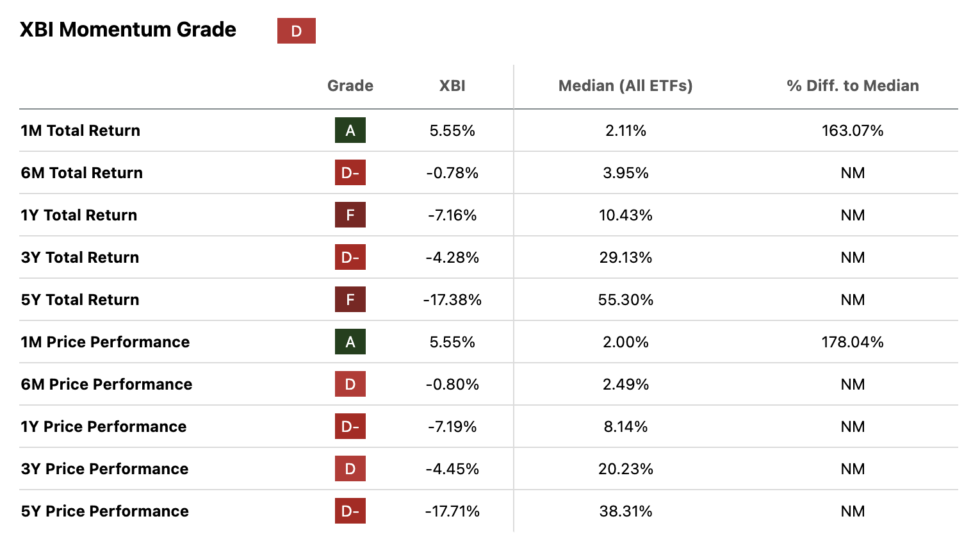
Task: Click the overall D momentum grade badge
Action: 296,31
